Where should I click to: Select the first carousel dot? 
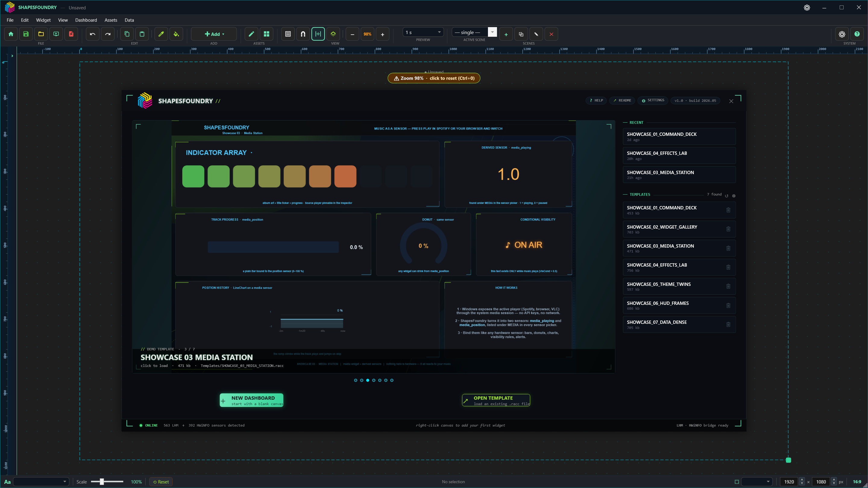tap(356, 380)
